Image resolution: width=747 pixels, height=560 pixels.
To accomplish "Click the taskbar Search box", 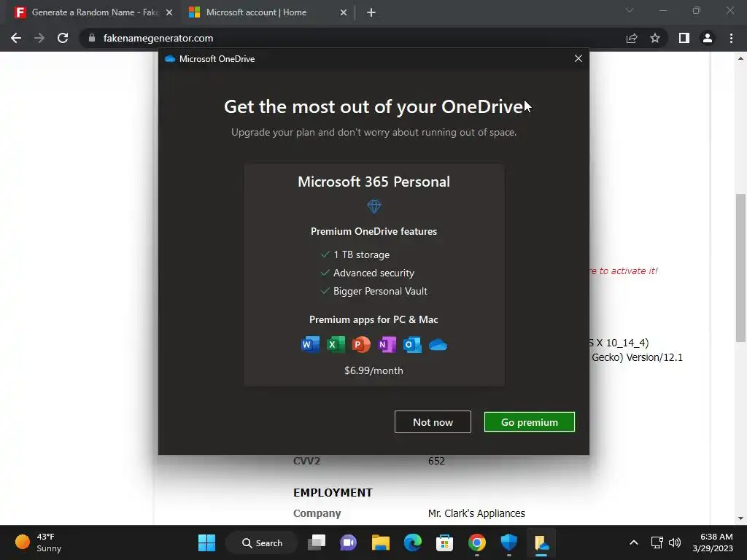I will 262,542.
